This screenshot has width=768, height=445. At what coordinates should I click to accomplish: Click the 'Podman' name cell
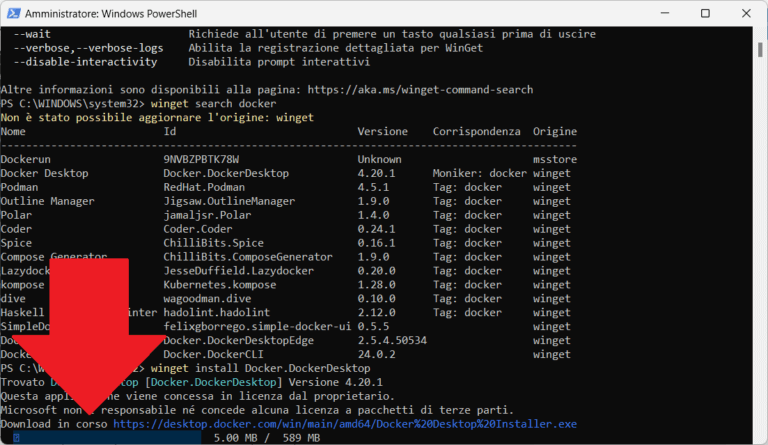pyautogui.click(x=19, y=187)
